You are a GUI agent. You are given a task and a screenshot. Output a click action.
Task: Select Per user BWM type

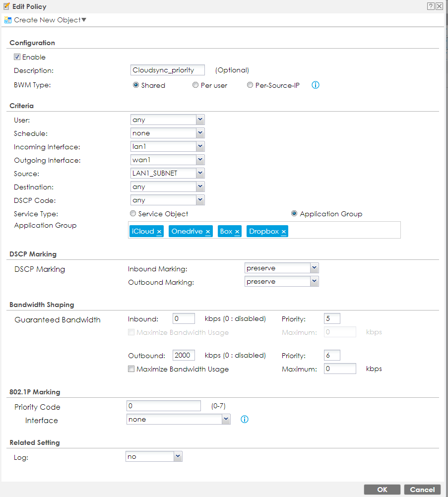pos(195,85)
